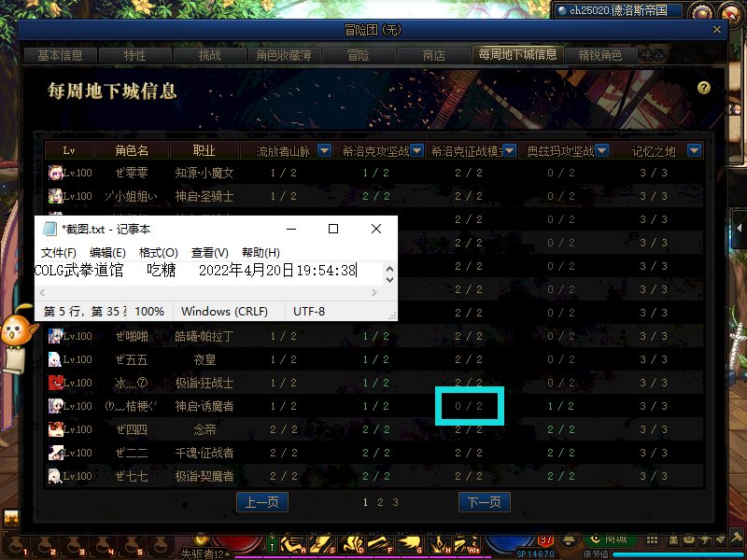Click avatar of character ゼ七七
Viewport: 747px width, 560px height.
(x=55, y=476)
